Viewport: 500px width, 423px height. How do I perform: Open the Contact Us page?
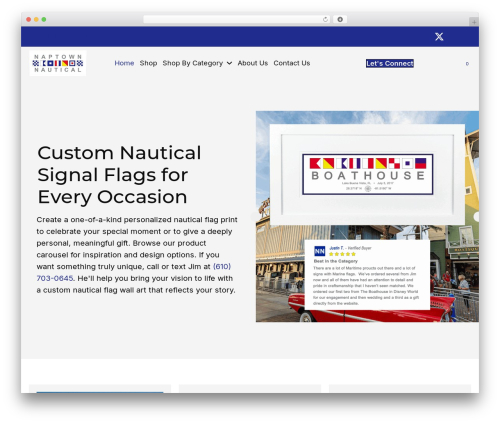(x=292, y=63)
